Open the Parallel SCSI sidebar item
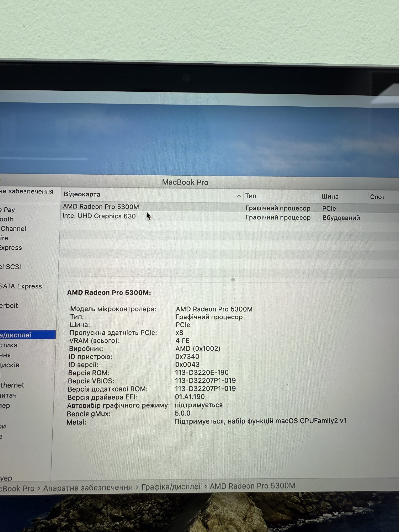Screen dimensions: 399x532 pos(10,267)
